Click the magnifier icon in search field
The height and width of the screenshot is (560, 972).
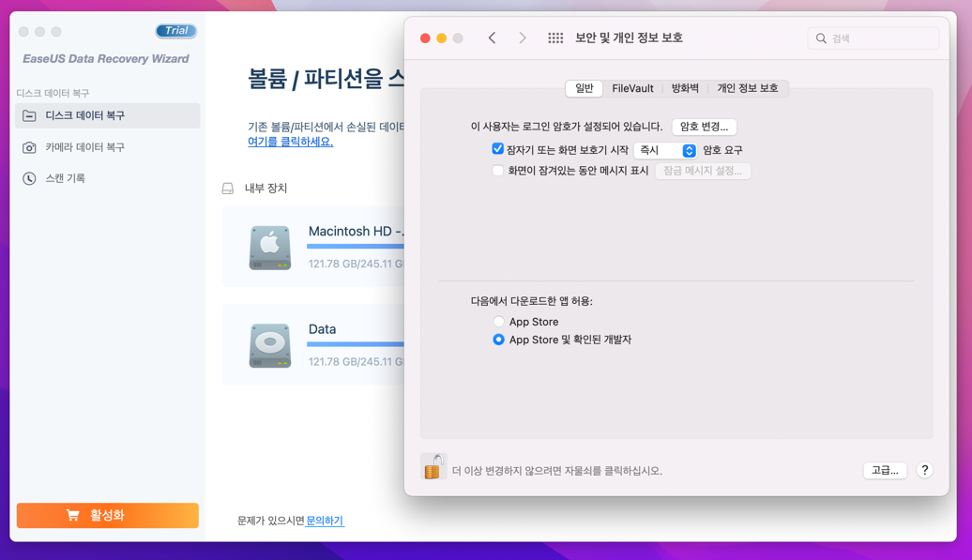821,38
